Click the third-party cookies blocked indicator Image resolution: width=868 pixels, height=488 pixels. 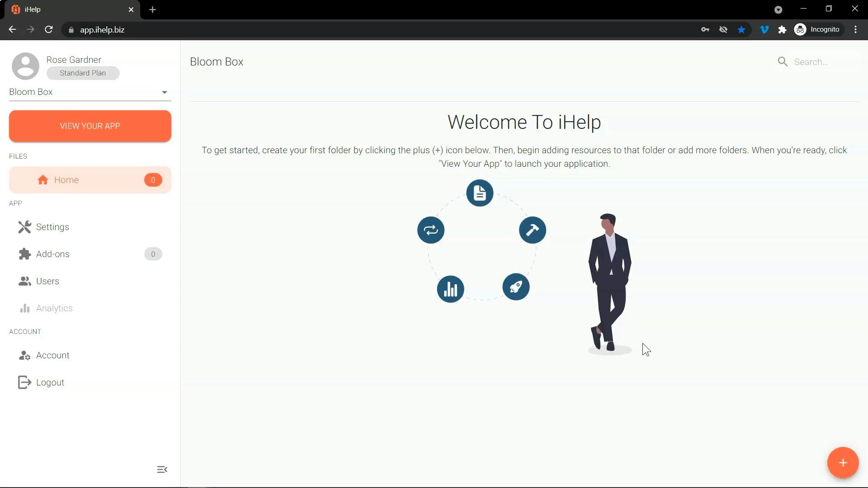(723, 29)
